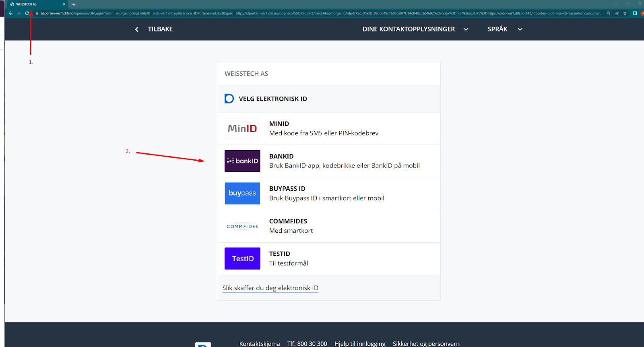This screenshot has width=644, height=347.
Task: Choose BANKID login option text
Action: tap(281, 156)
